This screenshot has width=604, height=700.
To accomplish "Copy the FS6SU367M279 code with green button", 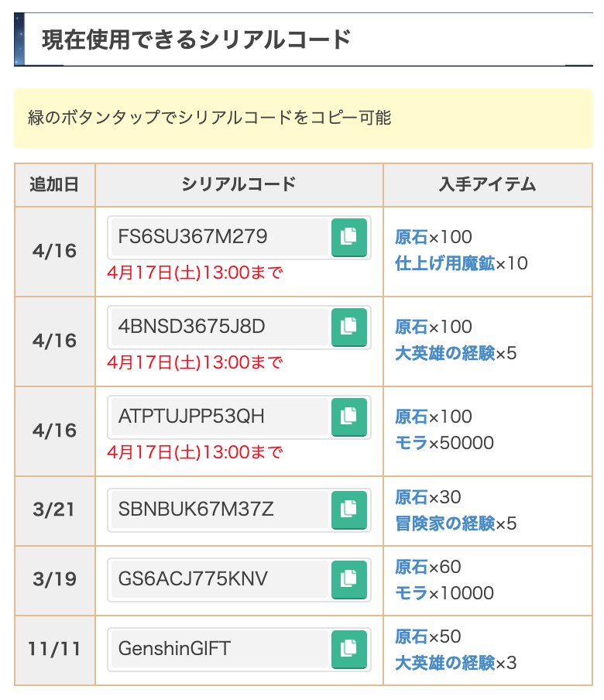I will [x=349, y=237].
